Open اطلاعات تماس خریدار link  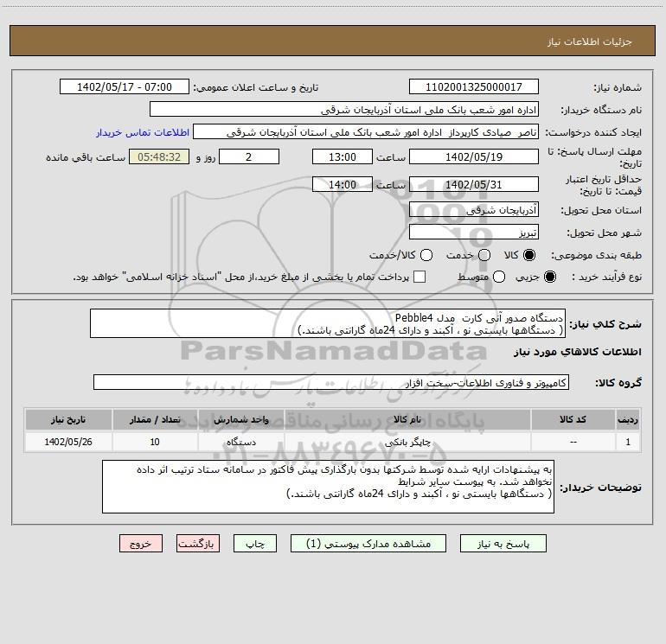143,132
